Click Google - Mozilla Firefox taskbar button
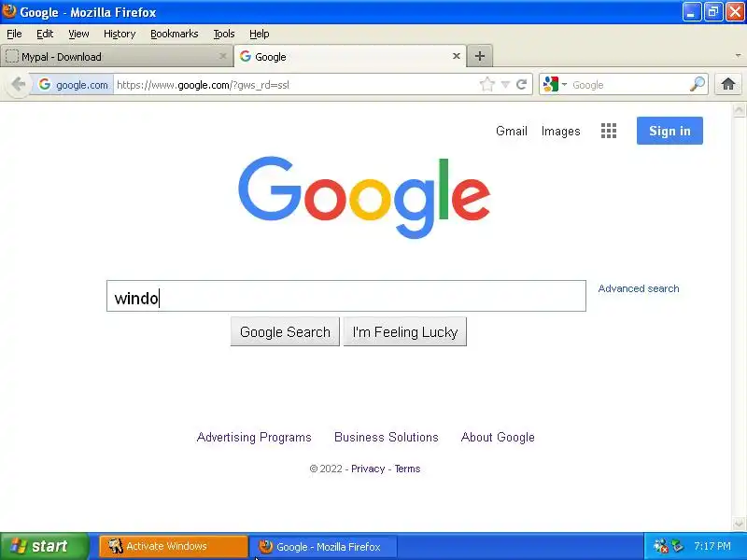 [x=324, y=547]
